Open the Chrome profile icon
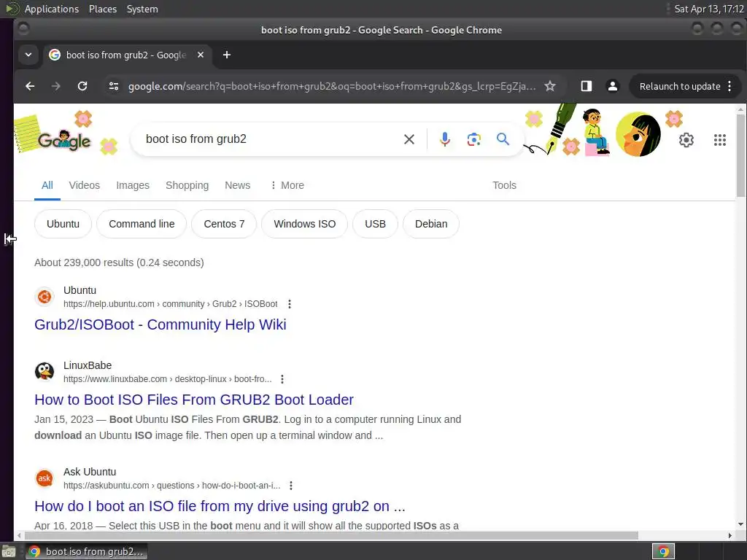The image size is (747, 560). point(613,86)
